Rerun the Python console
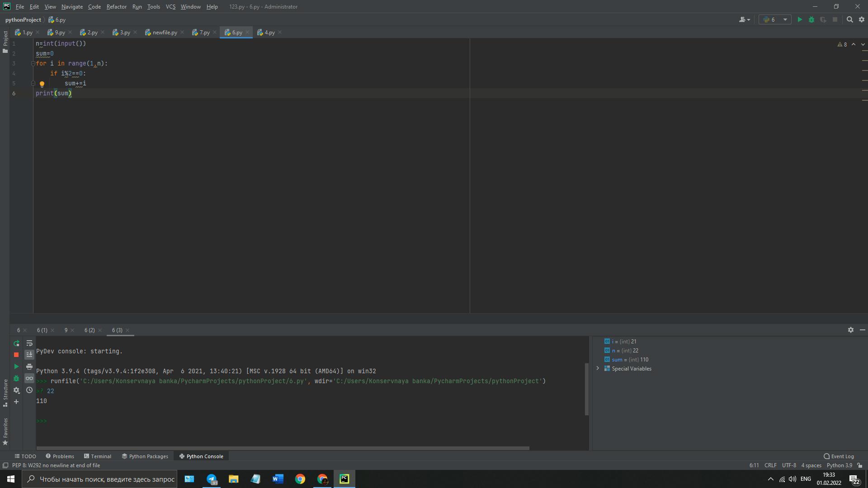The image size is (868, 488). (16, 343)
